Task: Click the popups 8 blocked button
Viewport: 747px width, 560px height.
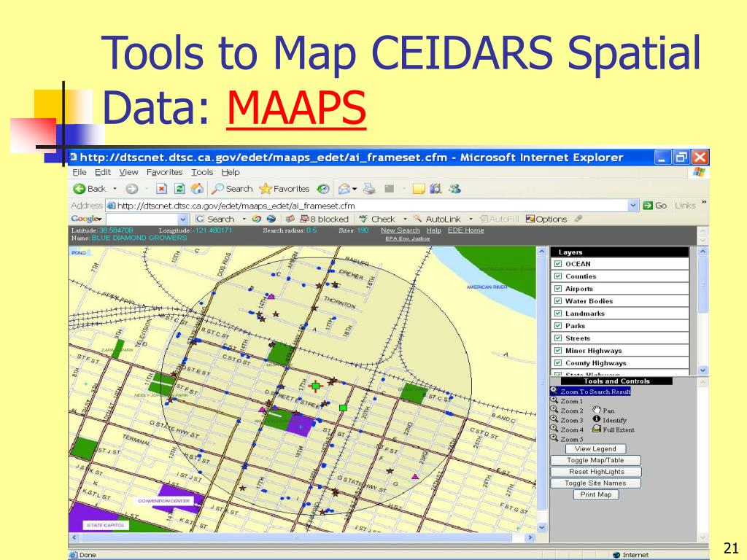Action: 325,219
